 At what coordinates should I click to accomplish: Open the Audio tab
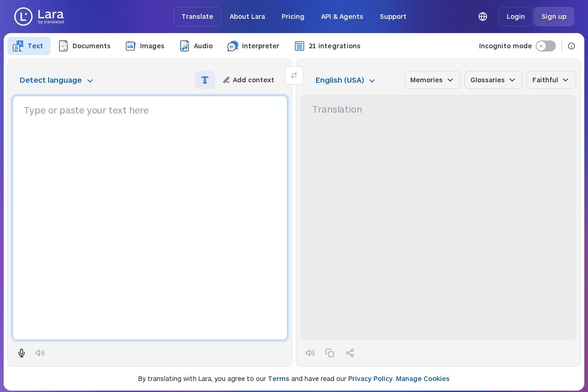196,46
